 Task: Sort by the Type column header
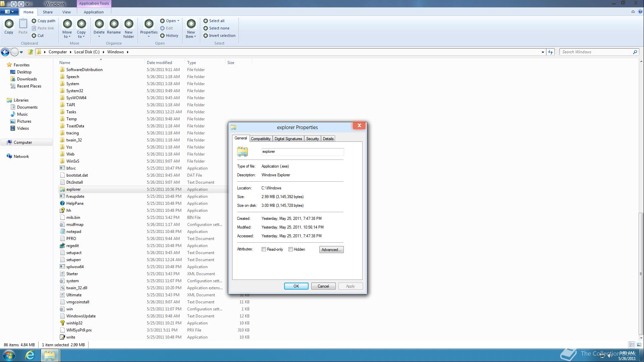[x=205, y=63]
